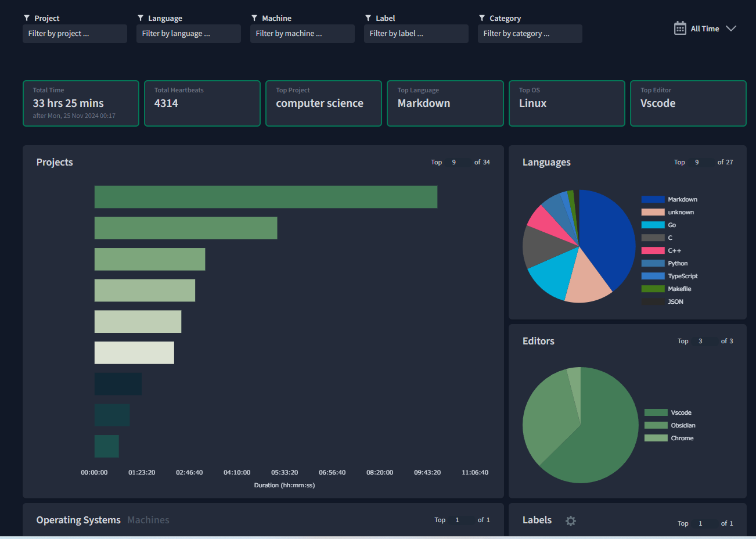
Task: Open the Filter by category field
Action: point(530,34)
